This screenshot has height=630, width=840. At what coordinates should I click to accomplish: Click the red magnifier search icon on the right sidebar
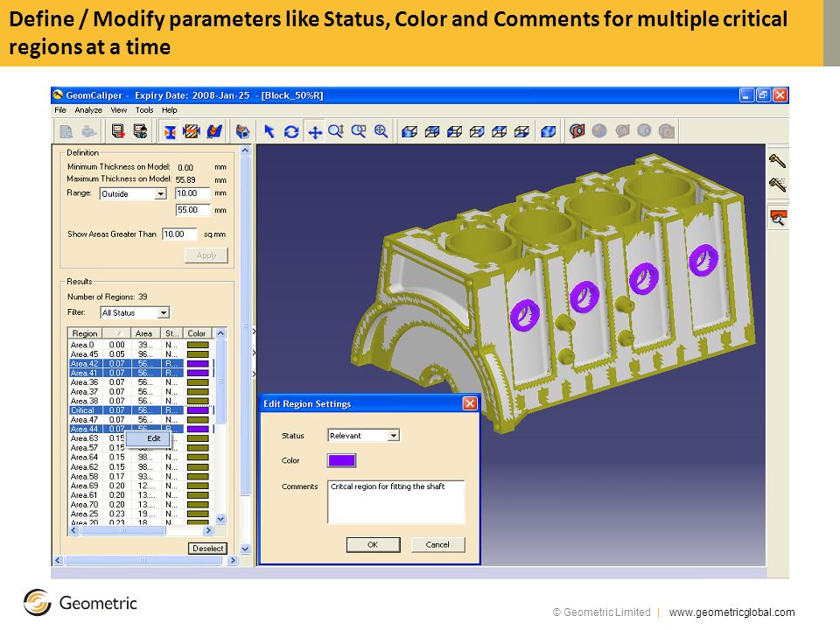click(778, 218)
